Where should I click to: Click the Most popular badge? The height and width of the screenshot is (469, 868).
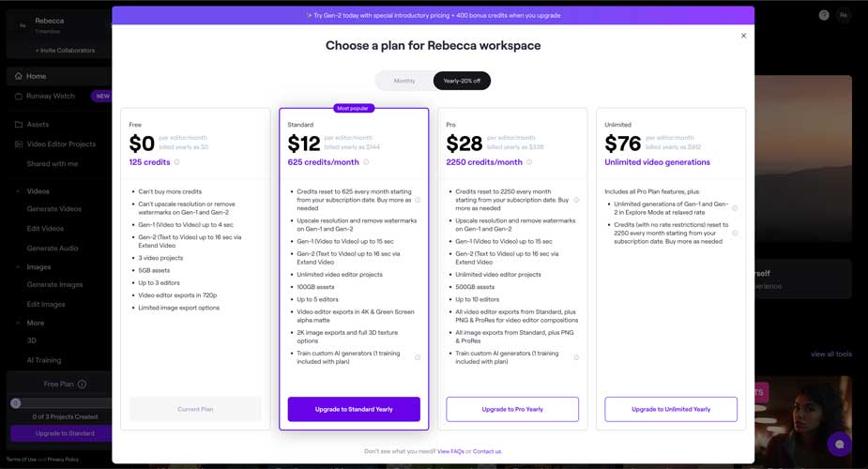point(354,109)
